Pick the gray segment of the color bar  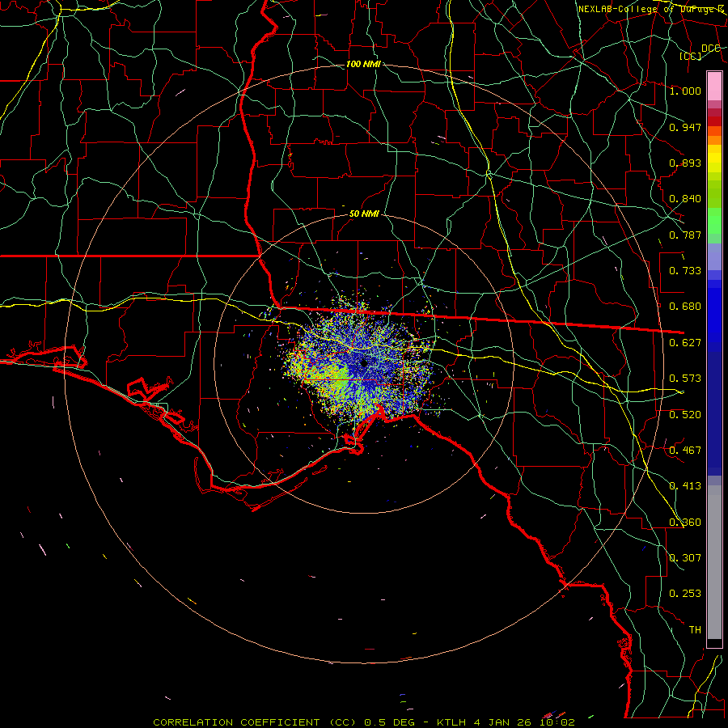pos(714,562)
